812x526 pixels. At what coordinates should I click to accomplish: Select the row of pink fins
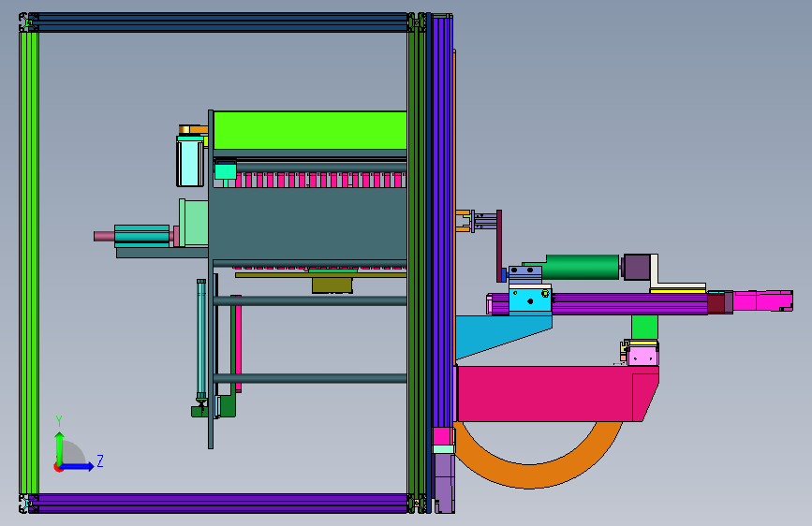coord(321,180)
